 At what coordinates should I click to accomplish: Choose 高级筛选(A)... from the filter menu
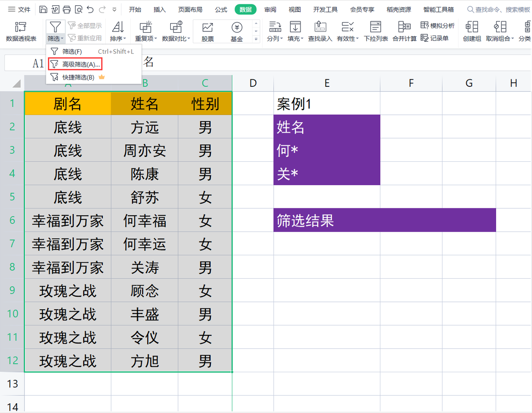[x=75, y=64]
